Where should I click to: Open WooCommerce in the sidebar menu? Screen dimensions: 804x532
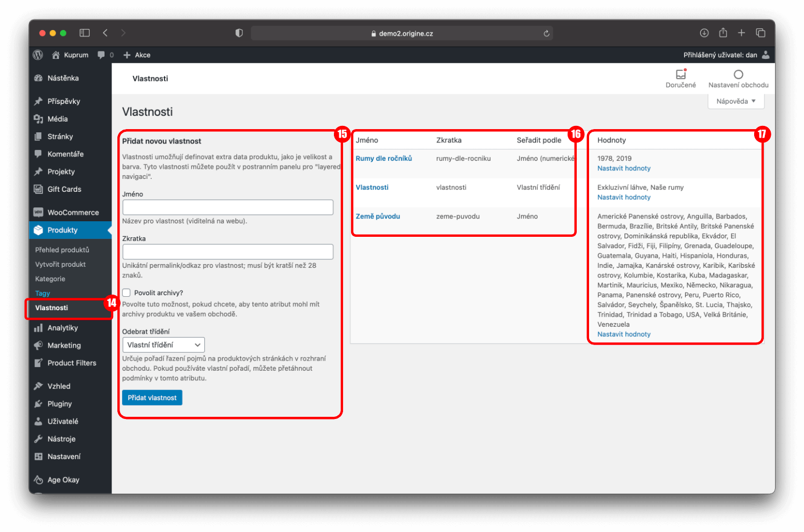click(73, 212)
